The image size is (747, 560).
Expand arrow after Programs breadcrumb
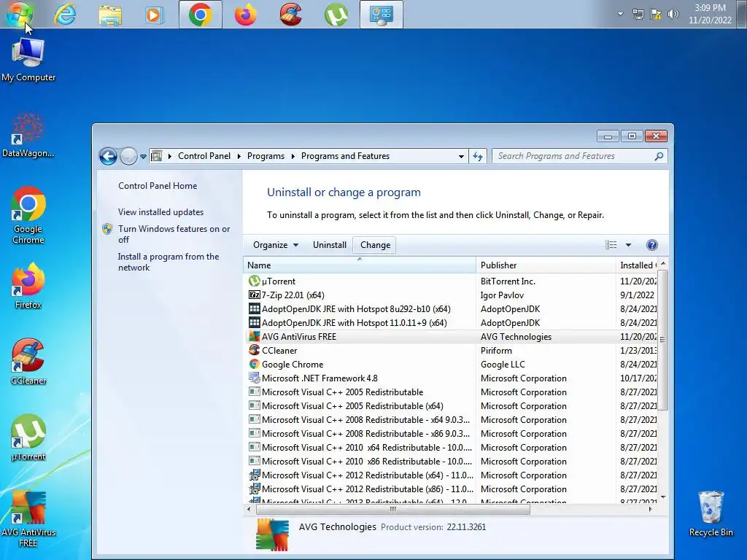(293, 156)
